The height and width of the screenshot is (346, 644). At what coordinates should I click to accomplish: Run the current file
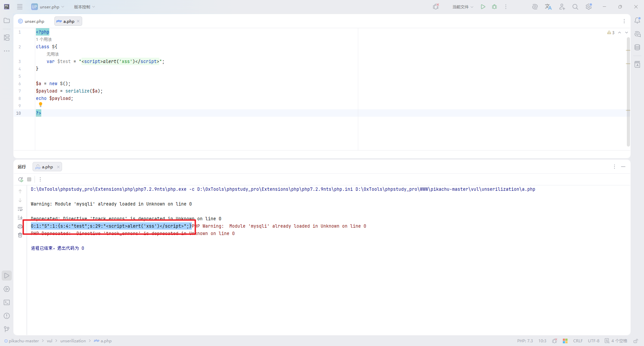click(x=483, y=7)
